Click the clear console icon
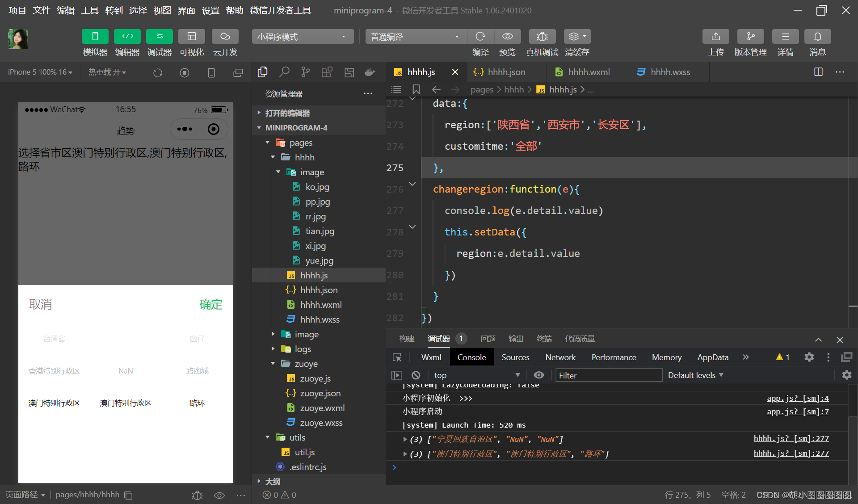This screenshot has width=858, height=504. pos(416,375)
